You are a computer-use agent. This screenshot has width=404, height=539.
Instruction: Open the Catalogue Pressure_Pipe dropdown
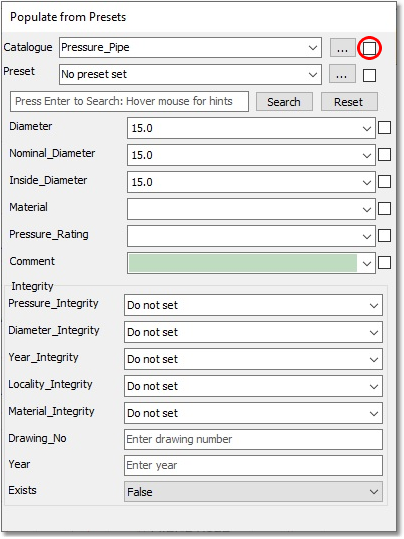(x=190, y=47)
